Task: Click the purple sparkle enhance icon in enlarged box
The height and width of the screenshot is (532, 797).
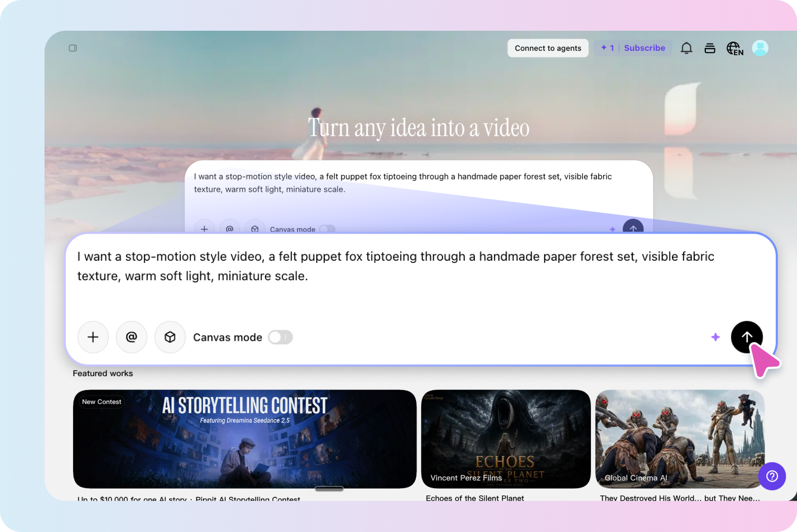Action: tap(715, 337)
